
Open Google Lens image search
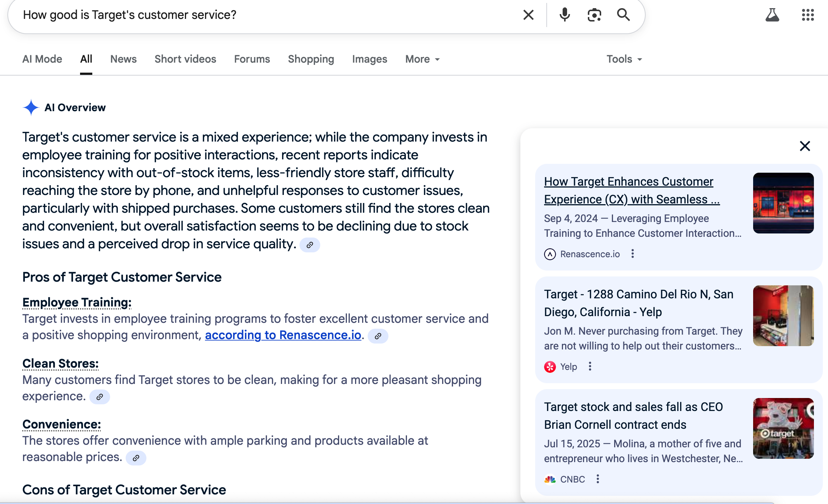(x=594, y=15)
